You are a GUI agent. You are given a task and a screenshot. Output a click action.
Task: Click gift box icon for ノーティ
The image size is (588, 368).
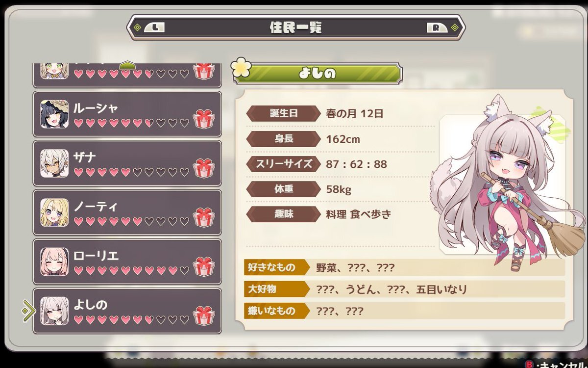(204, 217)
